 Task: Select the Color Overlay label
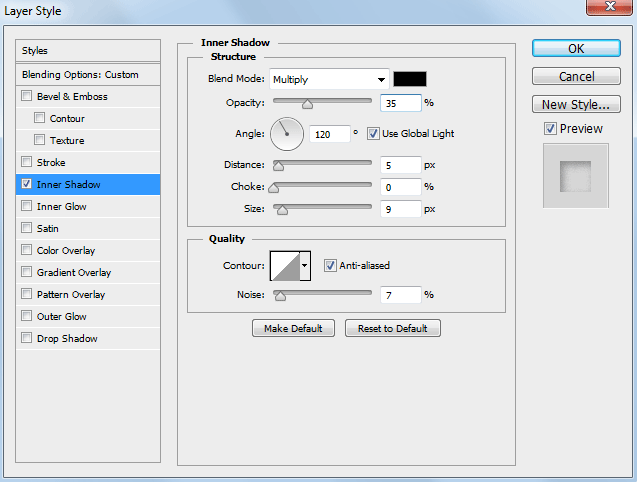(66, 250)
